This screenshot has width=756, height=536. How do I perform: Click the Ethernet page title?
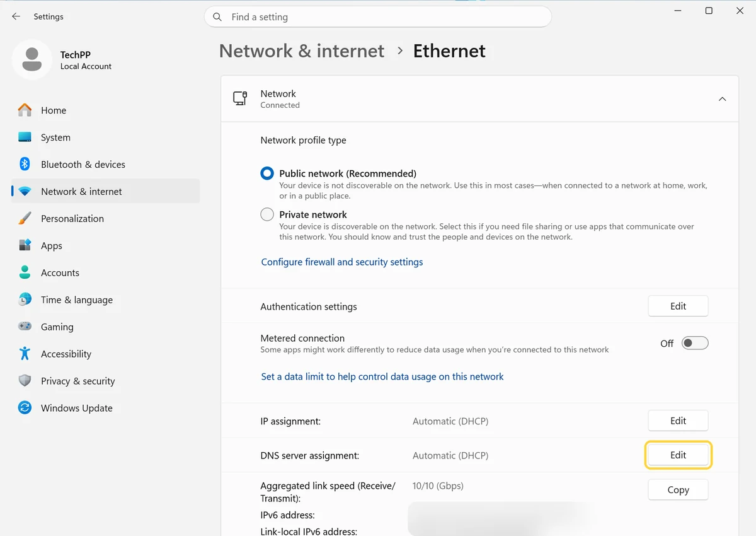(x=449, y=51)
